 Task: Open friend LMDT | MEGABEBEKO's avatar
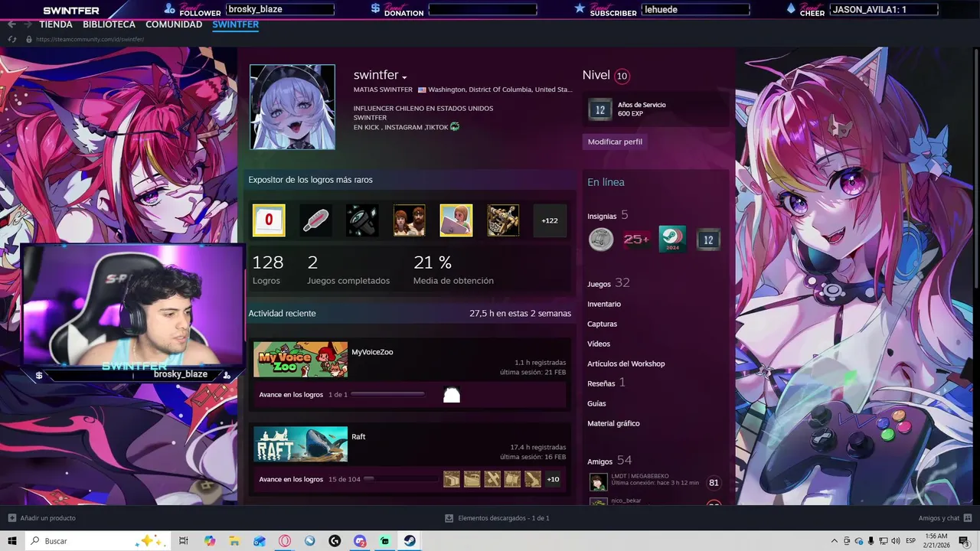tap(598, 483)
